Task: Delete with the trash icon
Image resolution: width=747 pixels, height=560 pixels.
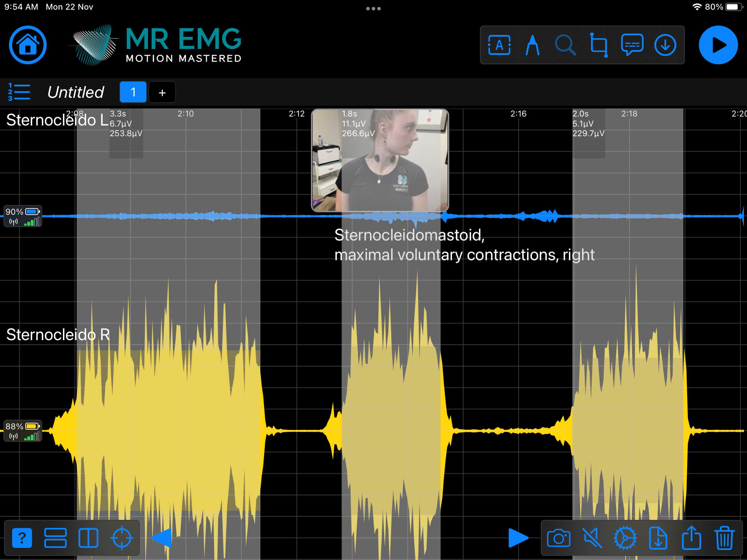Action: tap(725, 538)
